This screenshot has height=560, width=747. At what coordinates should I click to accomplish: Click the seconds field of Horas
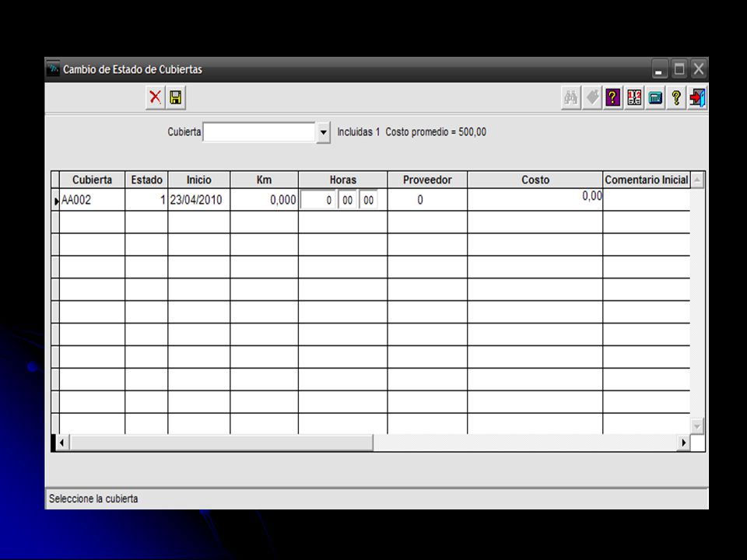click(x=368, y=200)
